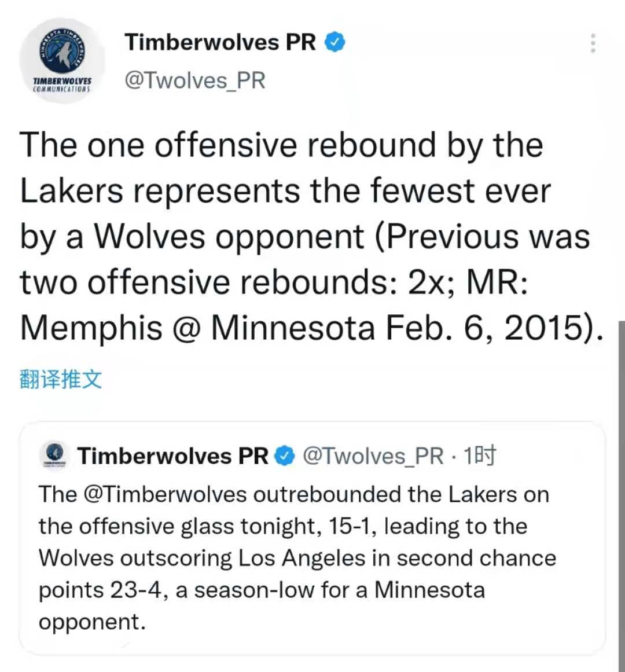
Task: Open the three-dot more options menu
Action: 593,43
